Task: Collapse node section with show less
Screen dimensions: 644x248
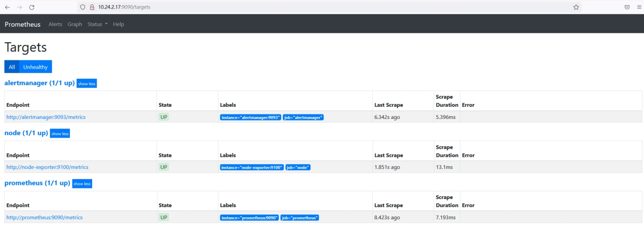Action: [60, 134]
